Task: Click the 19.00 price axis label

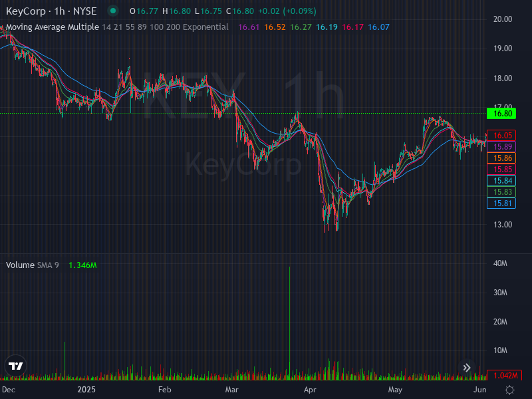Action: click(503, 49)
